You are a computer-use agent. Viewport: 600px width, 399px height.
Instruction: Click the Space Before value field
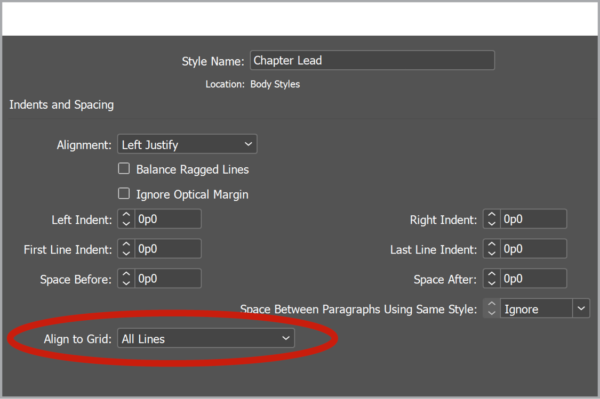168,278
